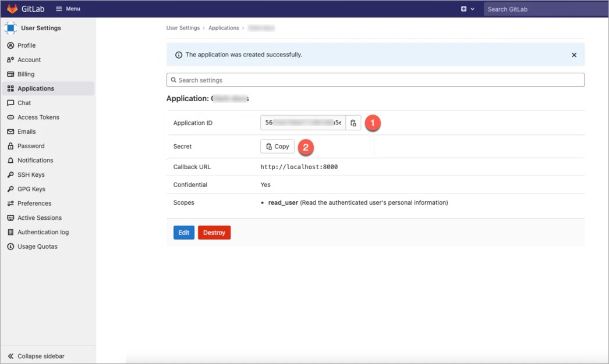Click User Settings breadcrumb link
Screen dimensions: 609x364
pyautogui.click(x=183, y=28)
